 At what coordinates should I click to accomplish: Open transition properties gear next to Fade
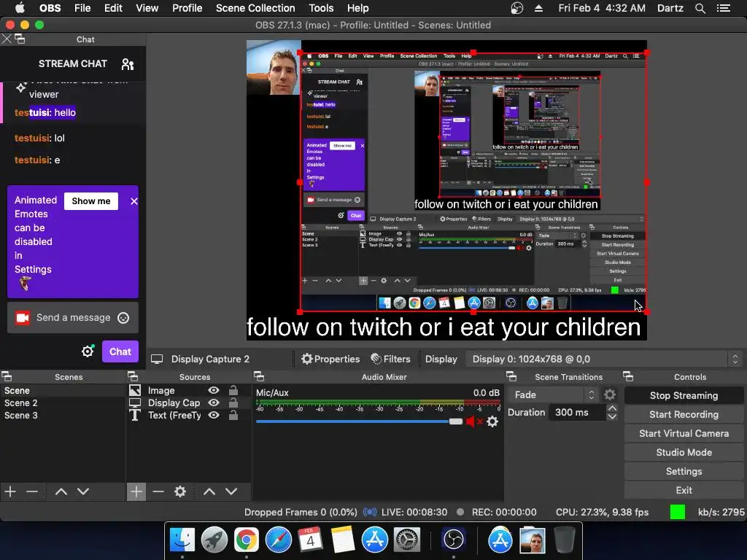tap(610, 394)
